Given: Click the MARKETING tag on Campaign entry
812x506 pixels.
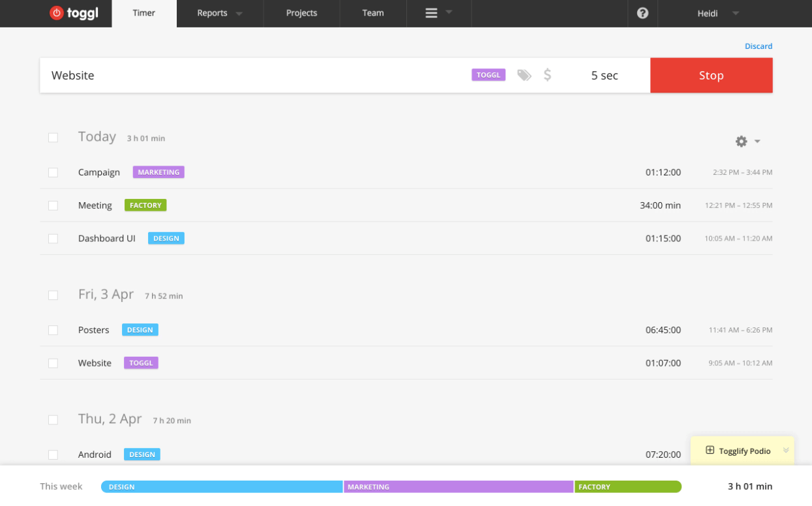Looking at the screenshot, I should [158, 172].
